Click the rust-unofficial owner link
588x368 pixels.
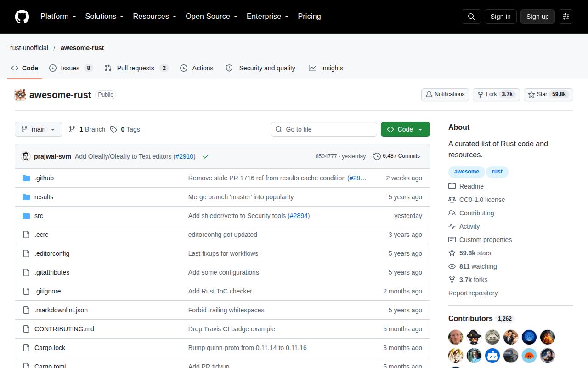click(29, 48)
